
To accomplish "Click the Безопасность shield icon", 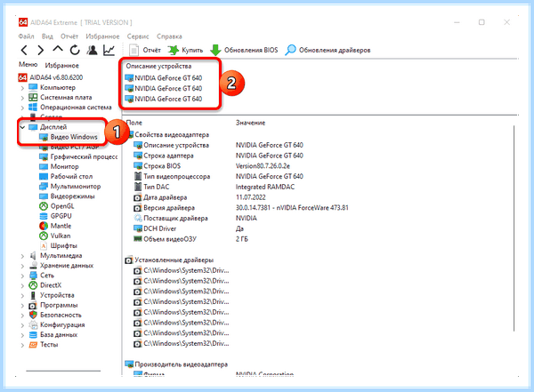I will (x=33, y=315).
